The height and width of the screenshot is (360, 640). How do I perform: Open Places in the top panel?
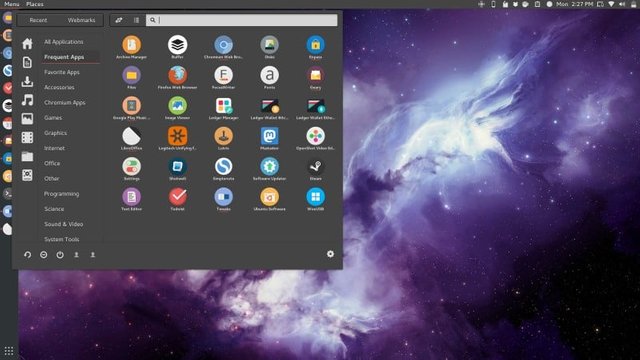[x=35, y=4]
